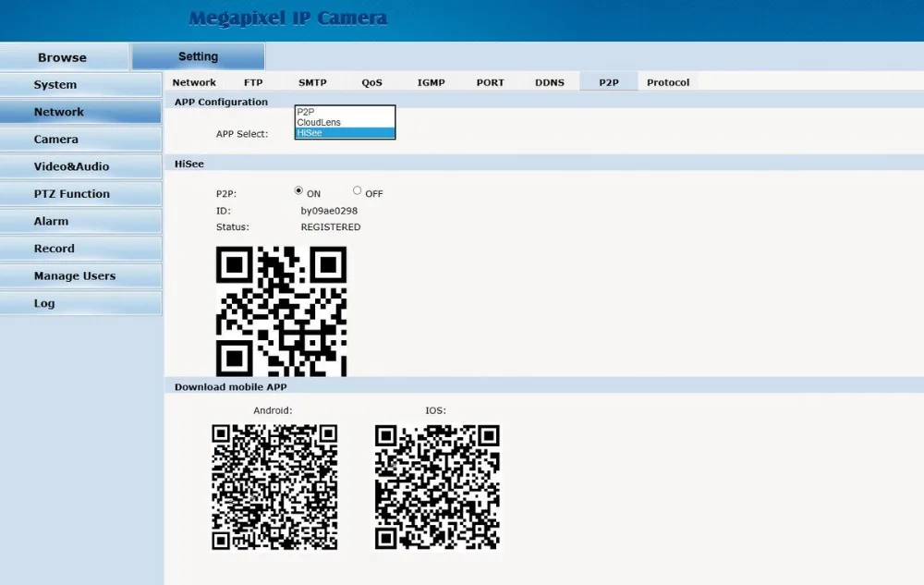
Task: Click the REGISTERED status text
Action: point(331,227)
